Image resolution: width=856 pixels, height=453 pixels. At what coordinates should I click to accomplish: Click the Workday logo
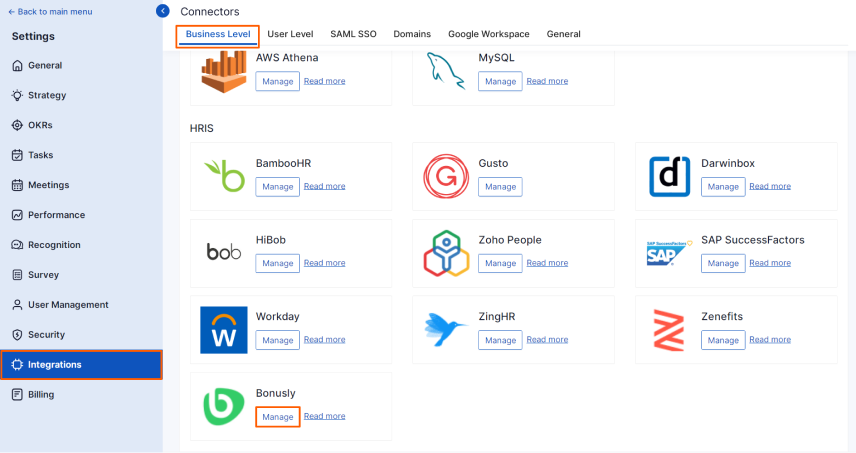(x=224, y=330)
